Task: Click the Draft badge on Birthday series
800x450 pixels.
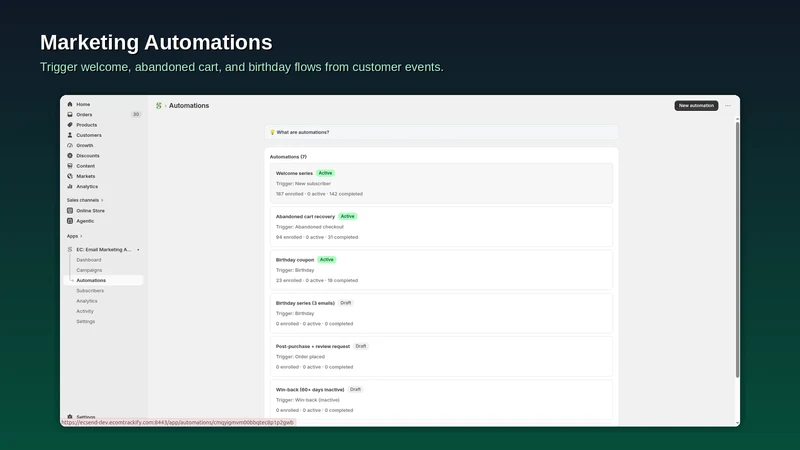Action: 345,303
